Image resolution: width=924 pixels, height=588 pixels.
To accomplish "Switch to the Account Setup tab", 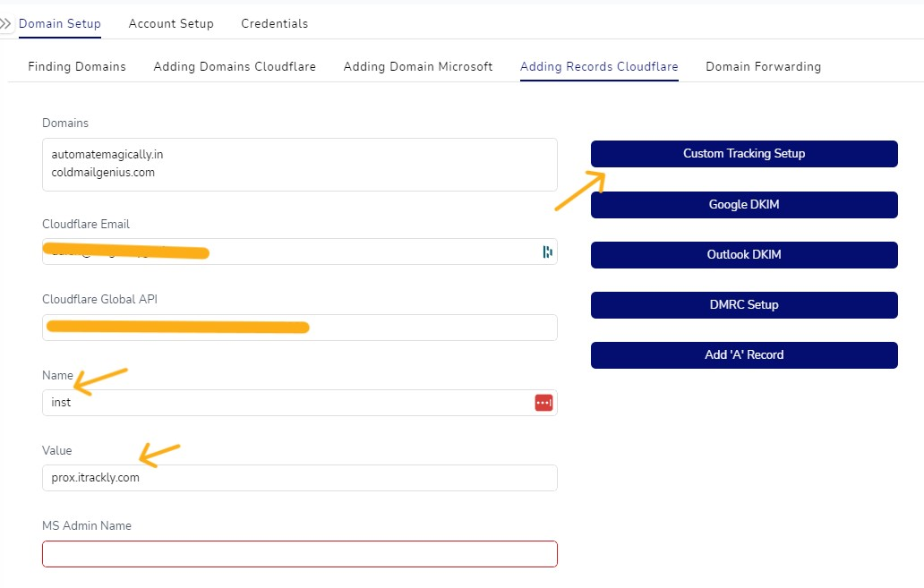I will tap(171, 24).
